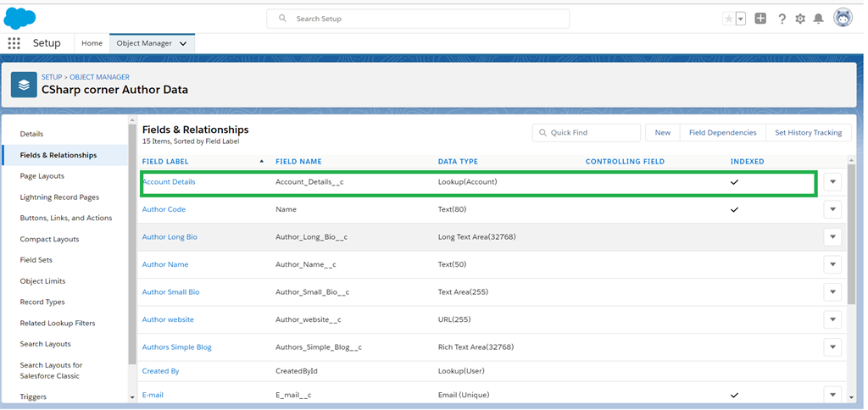This screenshot has height=410, width=868.
Task: Open row actions dropdown for Account Details
Action: pos(832,181)
